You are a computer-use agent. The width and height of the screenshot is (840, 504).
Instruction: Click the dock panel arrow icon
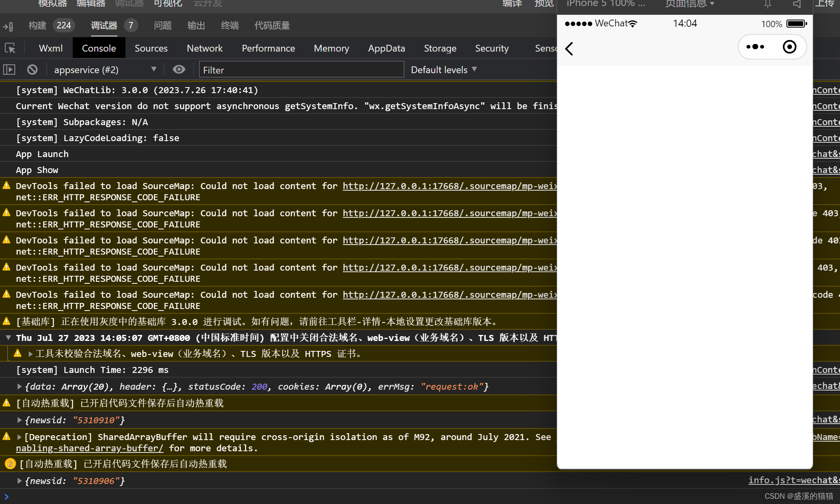pyautogui.click(x=8, y=26)
